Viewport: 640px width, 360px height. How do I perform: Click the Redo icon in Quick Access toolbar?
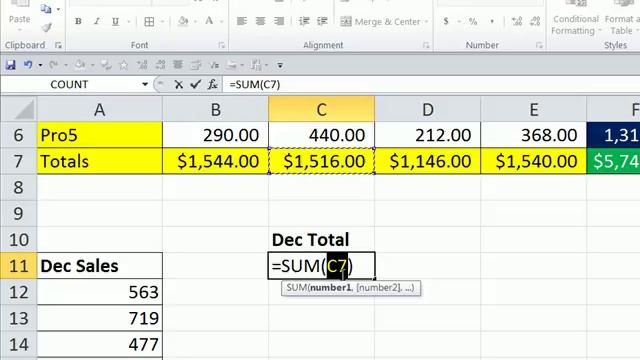(x=53, y=65)
